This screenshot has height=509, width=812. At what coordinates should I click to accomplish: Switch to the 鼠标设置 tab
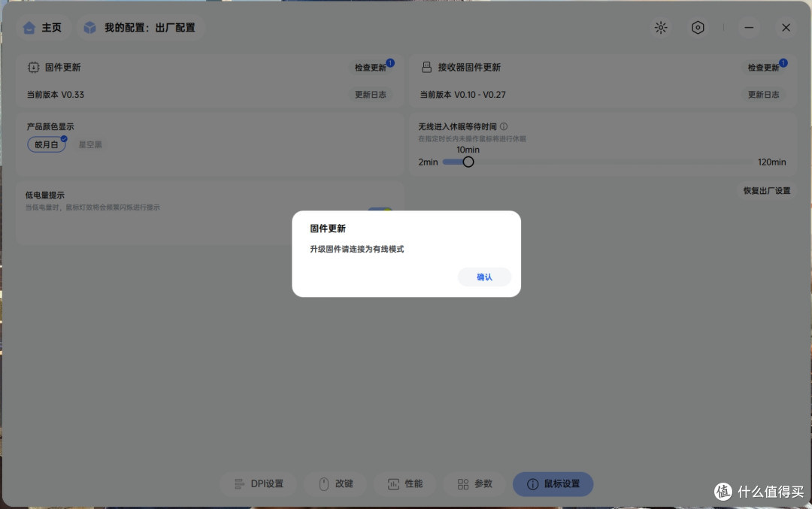553,483
